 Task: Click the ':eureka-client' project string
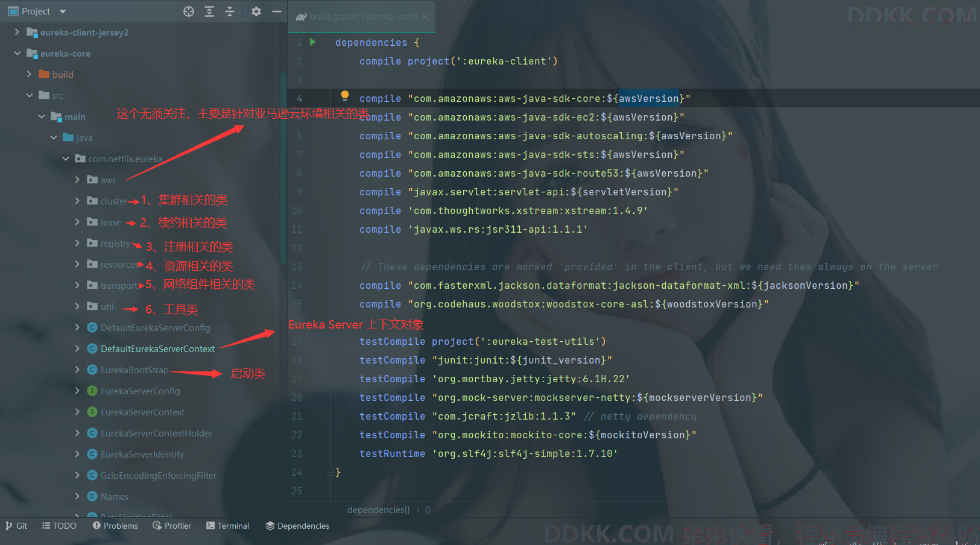pos(504,61)
